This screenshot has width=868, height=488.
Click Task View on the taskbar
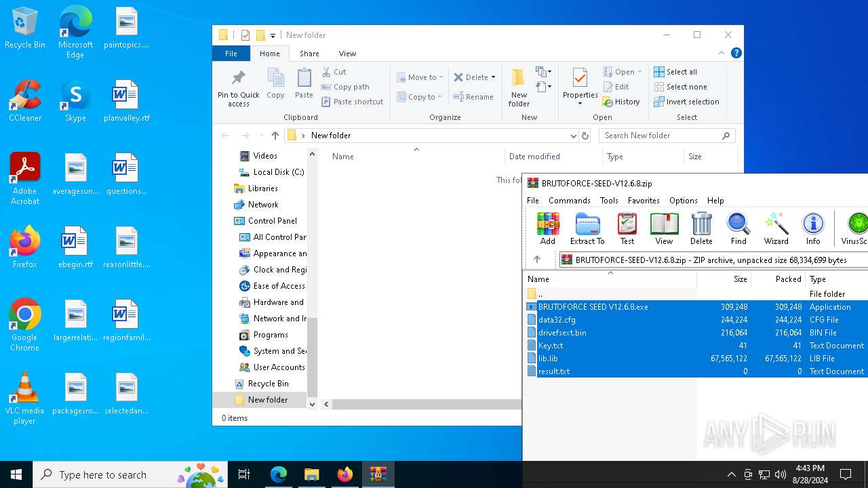coord(244,474)
